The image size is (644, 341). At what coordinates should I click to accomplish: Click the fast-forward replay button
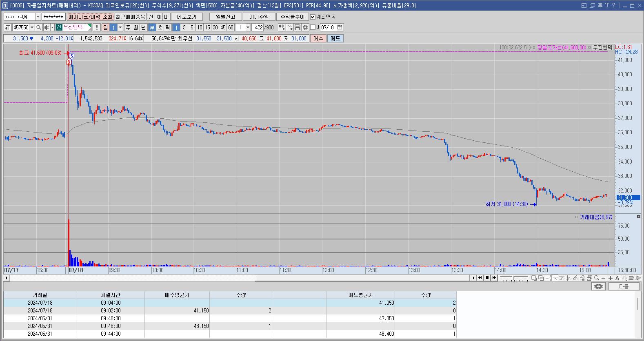click(494, 278)
